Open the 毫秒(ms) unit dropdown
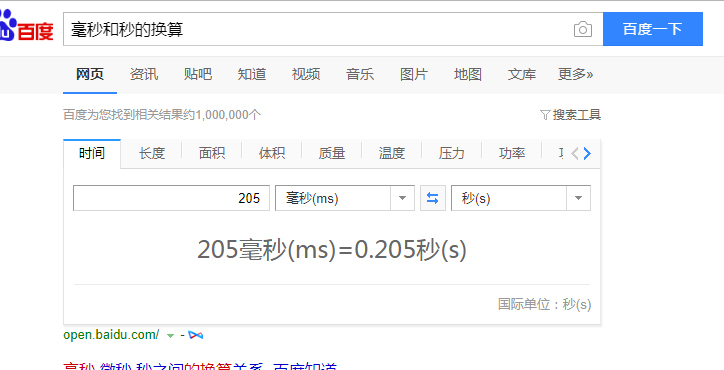Image resolution: width=724 pixels, height=370 pixels. (x=345, y=198)
